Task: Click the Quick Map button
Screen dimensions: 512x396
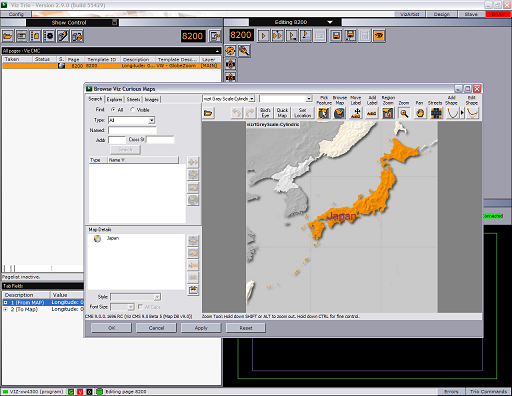Action: (282, 113)
